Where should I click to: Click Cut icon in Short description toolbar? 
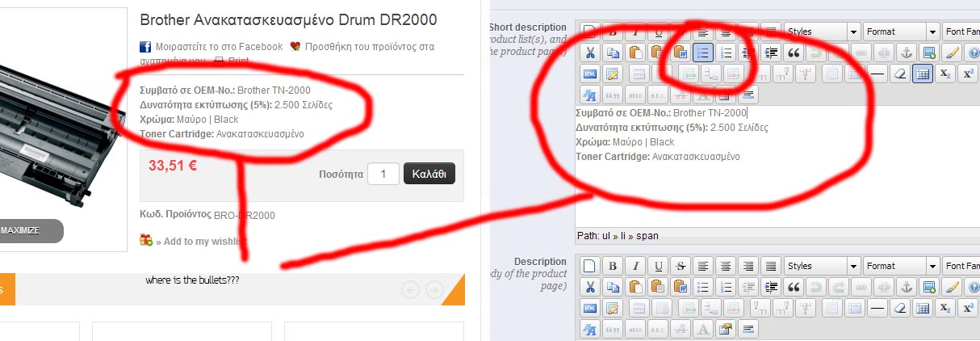[x=590, y=53]
